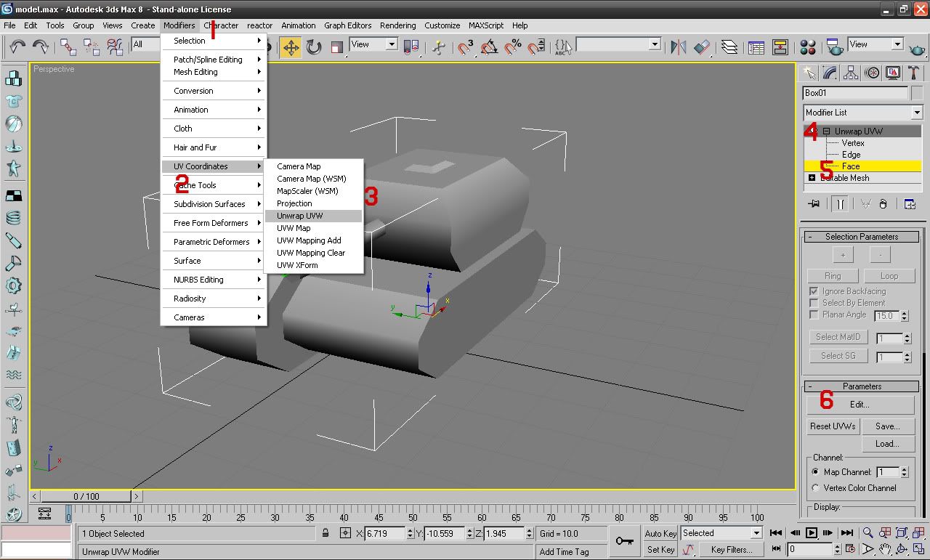Switch to the Motion command panel
Screen dimensions: 930x560
pos(872,73)
